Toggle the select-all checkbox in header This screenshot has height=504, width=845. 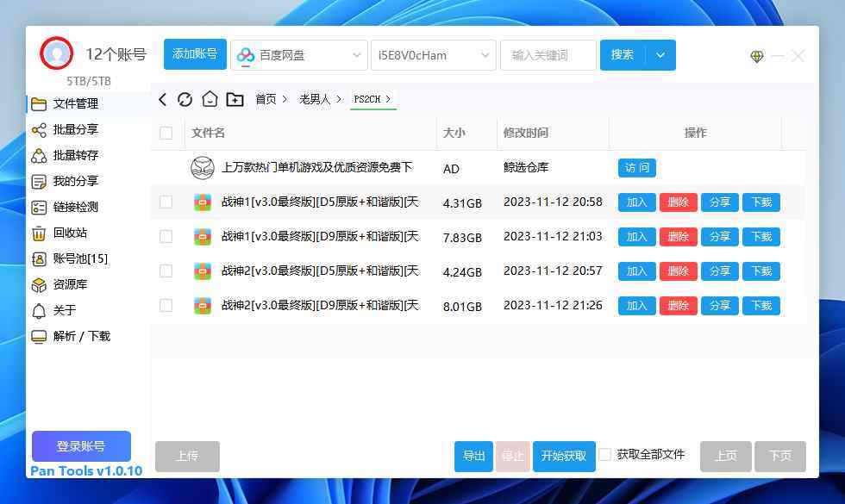tap(166, 133)
